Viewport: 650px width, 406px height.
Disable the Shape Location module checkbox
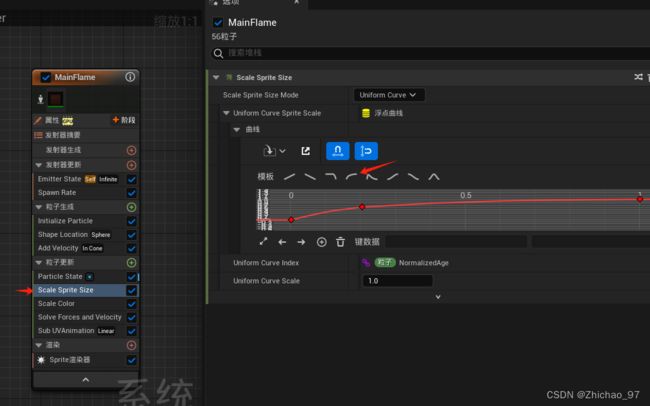[x=131, y=235]
